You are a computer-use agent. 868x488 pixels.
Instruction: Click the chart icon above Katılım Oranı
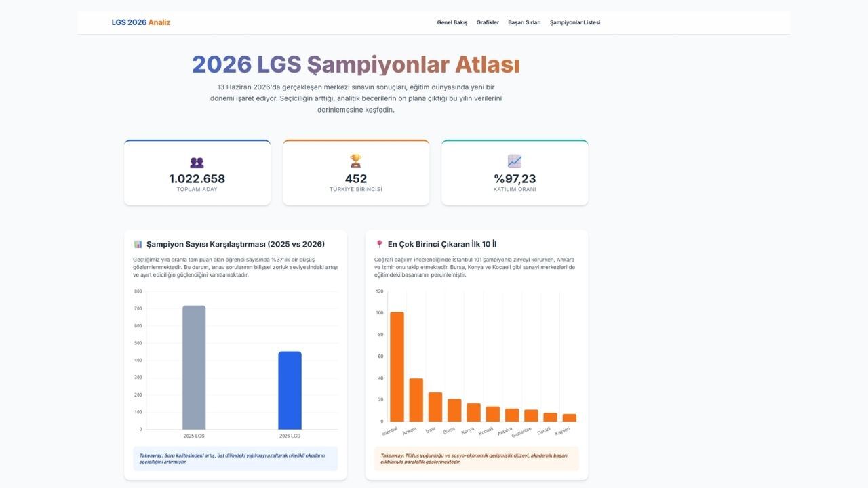tap(515, 161)
